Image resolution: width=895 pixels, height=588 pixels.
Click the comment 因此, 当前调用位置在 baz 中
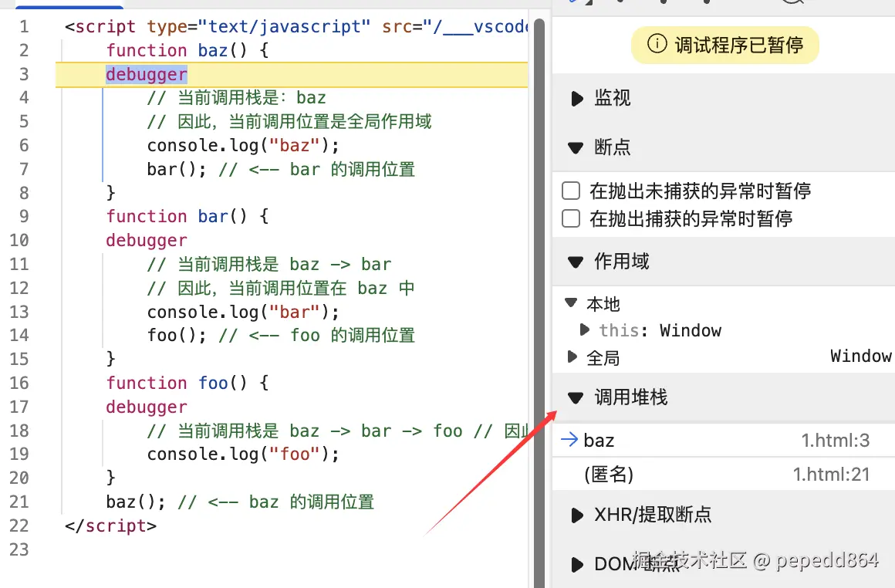click(x=281, y=288)
